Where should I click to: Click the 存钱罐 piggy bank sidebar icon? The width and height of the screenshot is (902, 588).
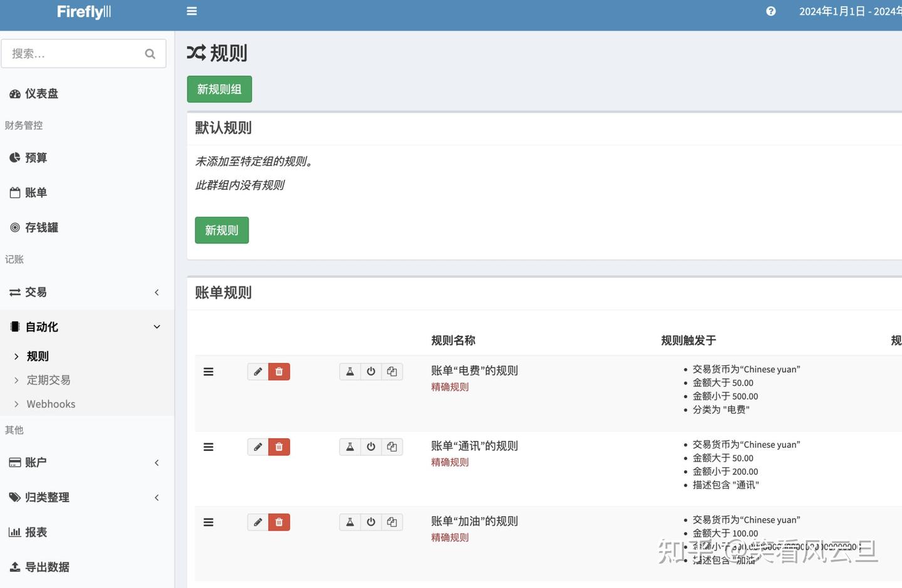pos(14,227)
